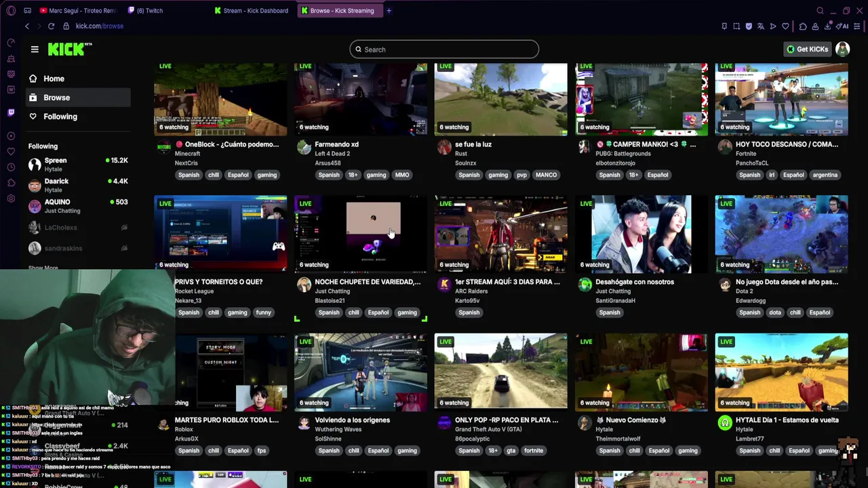Open 'Volviendo a los orígenes' stream thumbnail
868x488 pixels.
click(361, 372)
